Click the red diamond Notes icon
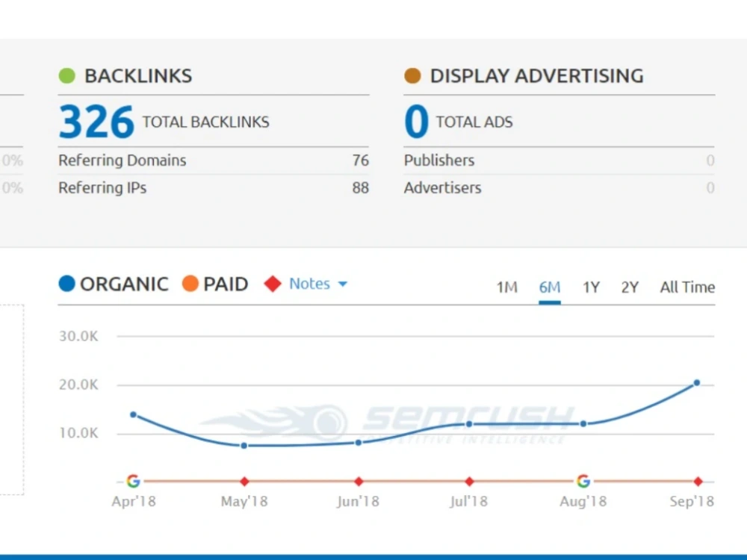 click(273, 284)
